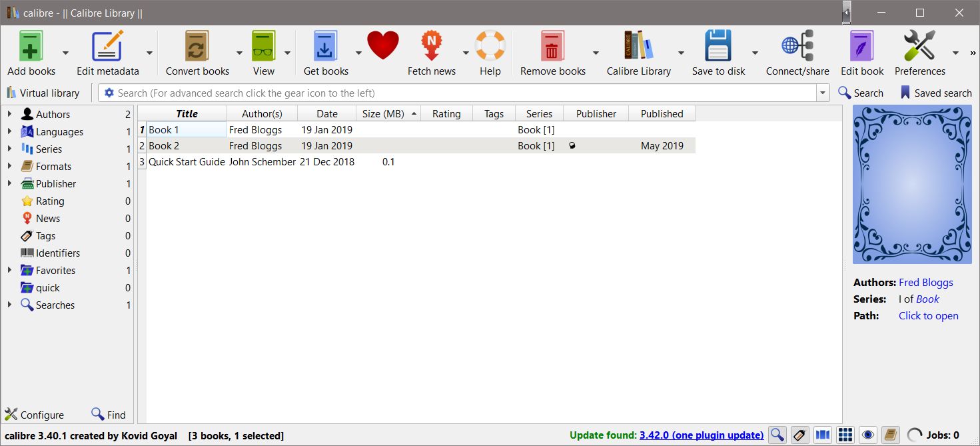Expand the Series tree category
The width and height of the screenshot is (980, 446).
(x=9, y=149)
